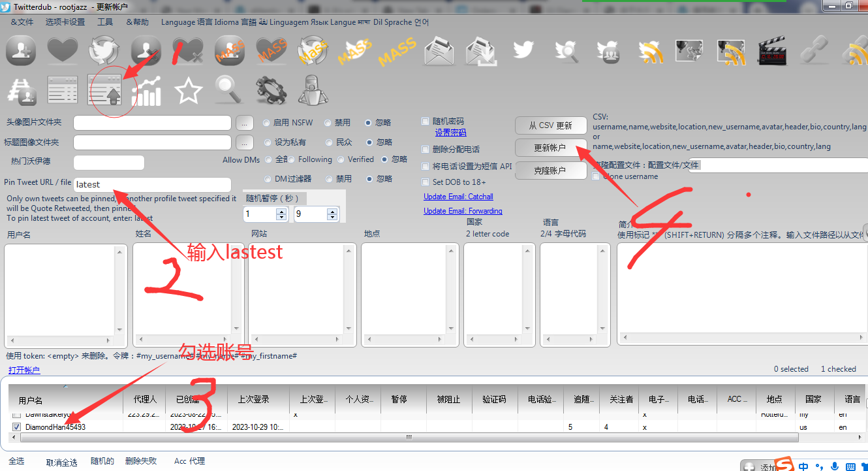Select the plain Twitter bird toolbar icon

click(523, 50)
